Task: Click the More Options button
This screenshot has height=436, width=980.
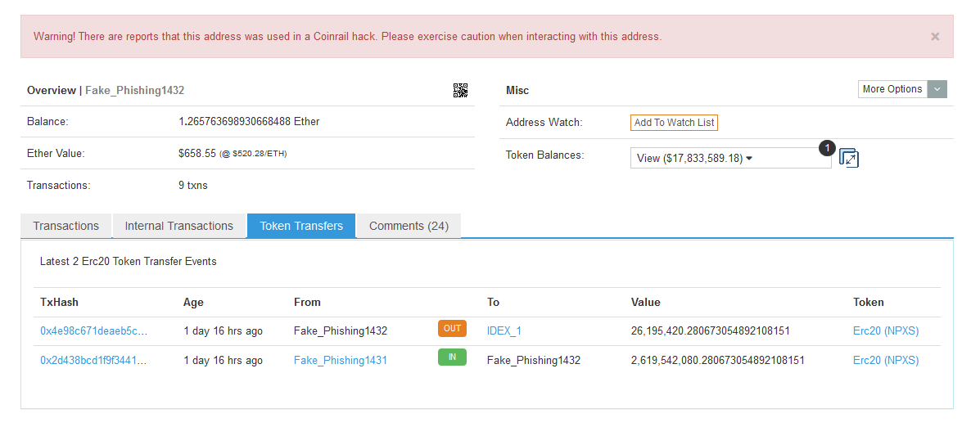Action: 892,89
